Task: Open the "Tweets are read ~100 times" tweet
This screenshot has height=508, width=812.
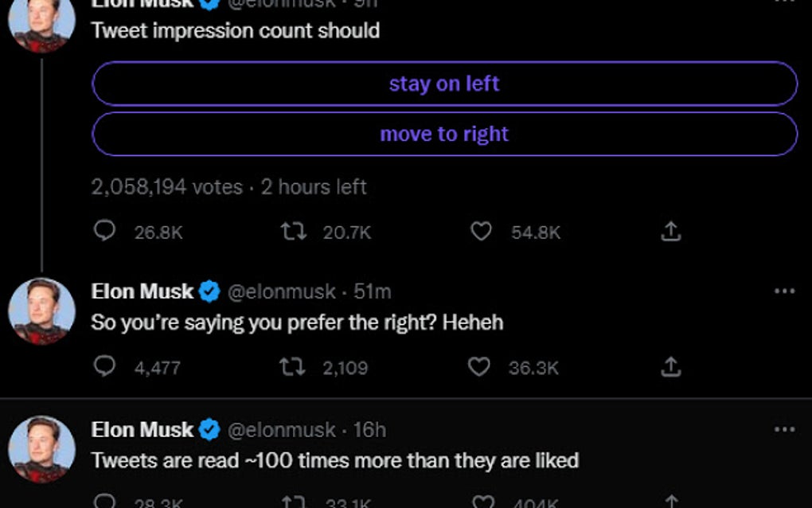Action: coord(334,460)
